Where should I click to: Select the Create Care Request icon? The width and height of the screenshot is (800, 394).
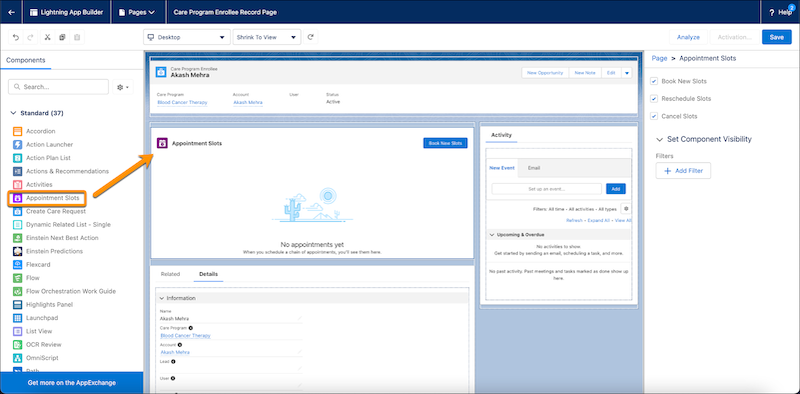tap(17, 211)
